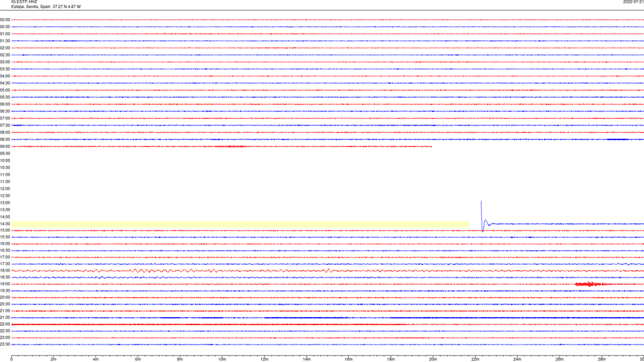
Task: Click the 20m tick label on the time axis
Action: tap(433, 359)
